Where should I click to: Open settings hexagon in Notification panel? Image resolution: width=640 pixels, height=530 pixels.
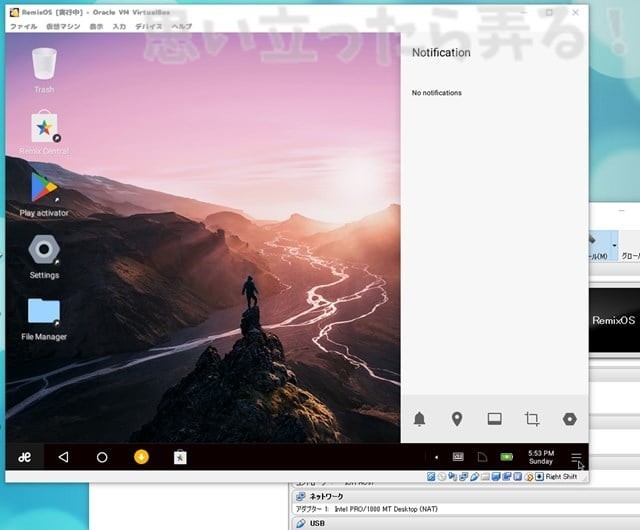click(569, 419)
